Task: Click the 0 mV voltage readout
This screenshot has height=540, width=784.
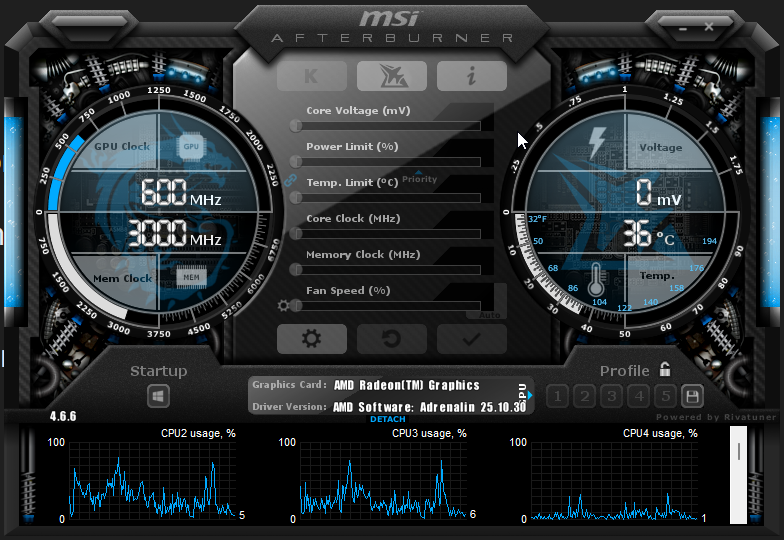Action: tap(658, 193)
